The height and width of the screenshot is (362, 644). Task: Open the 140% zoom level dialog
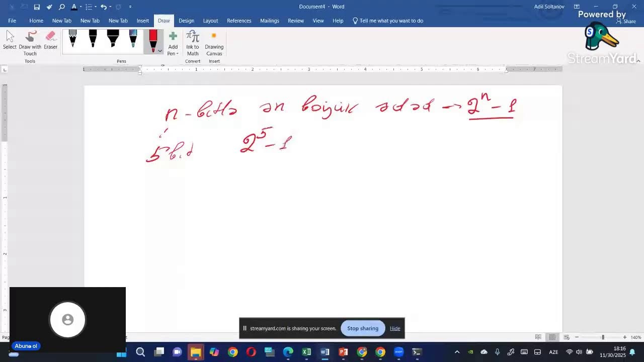pyautogui.click(x=636, y=337)
